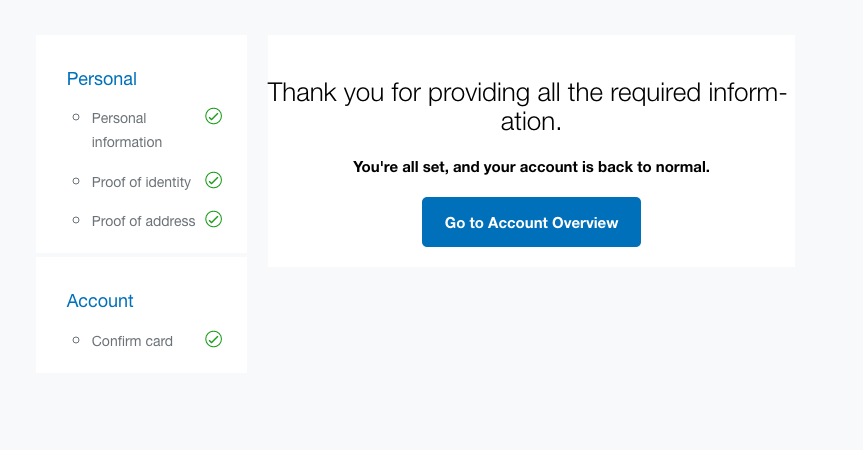Click the 'You're all set' confirmation message
Screen dimensions: 863x450
[531, 167]
